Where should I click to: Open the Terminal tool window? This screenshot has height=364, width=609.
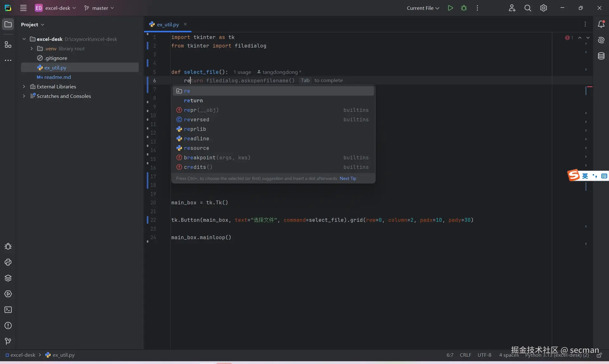[8, 310]
